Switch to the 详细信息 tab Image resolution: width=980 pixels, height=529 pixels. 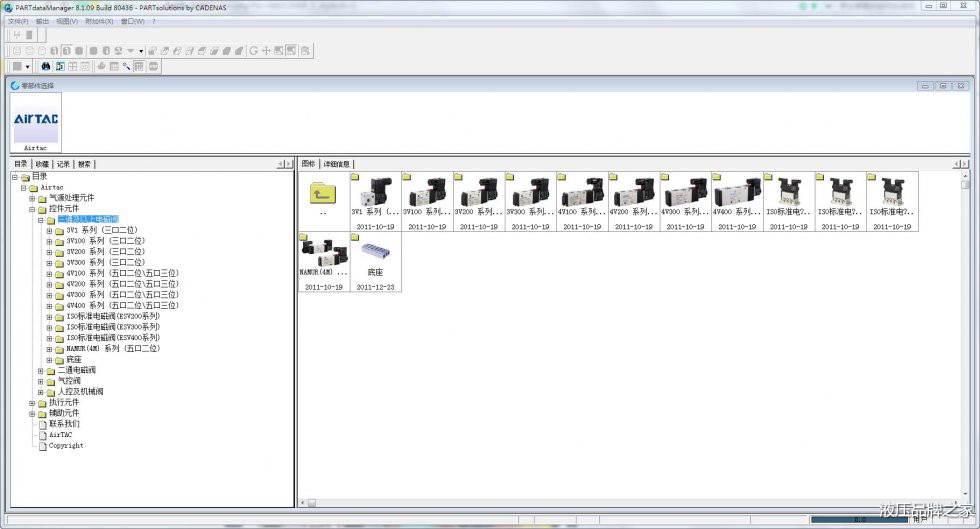click(x=336, y=164)
